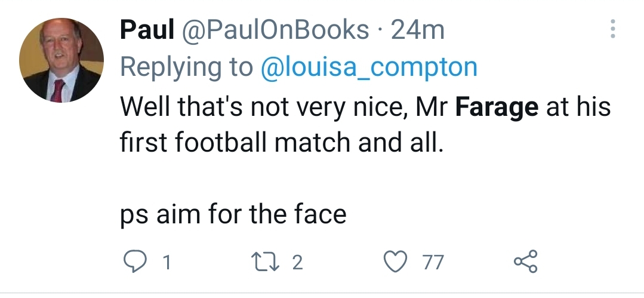The height and width of the screenshot is (298, 644).
Task: Click the "Replying to" label
Action: (187, 67)
